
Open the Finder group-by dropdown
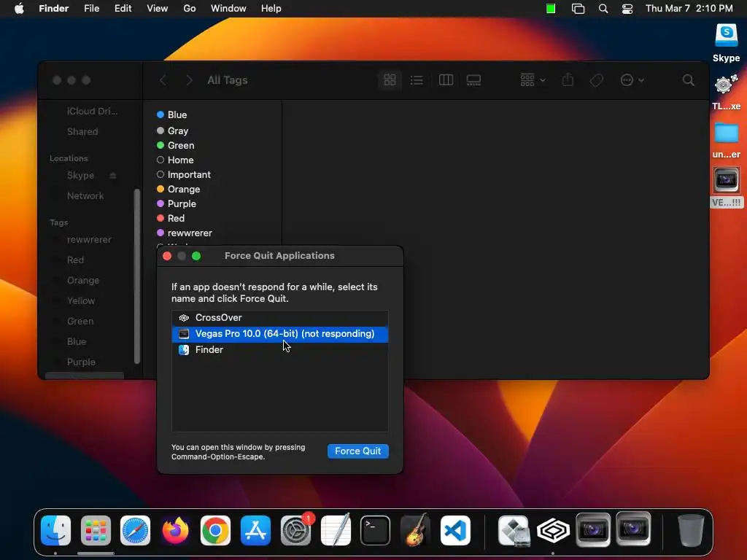(x=533, y=80)
